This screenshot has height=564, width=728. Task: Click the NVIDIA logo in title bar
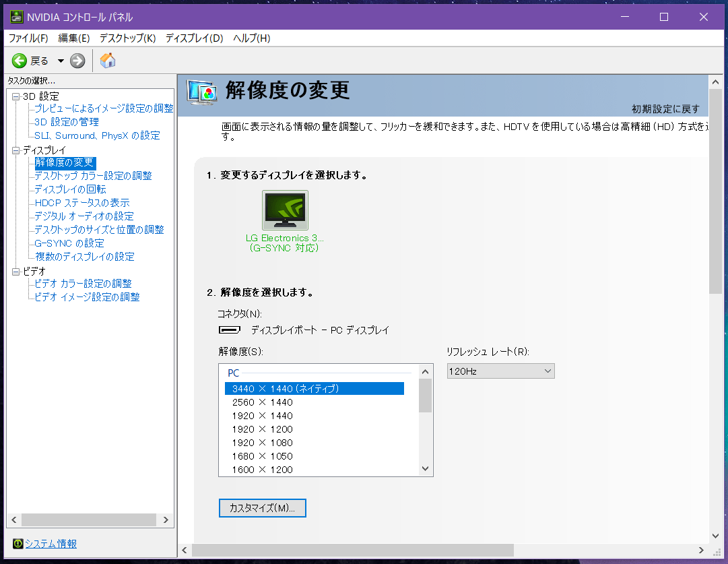(x=17, y=18)
